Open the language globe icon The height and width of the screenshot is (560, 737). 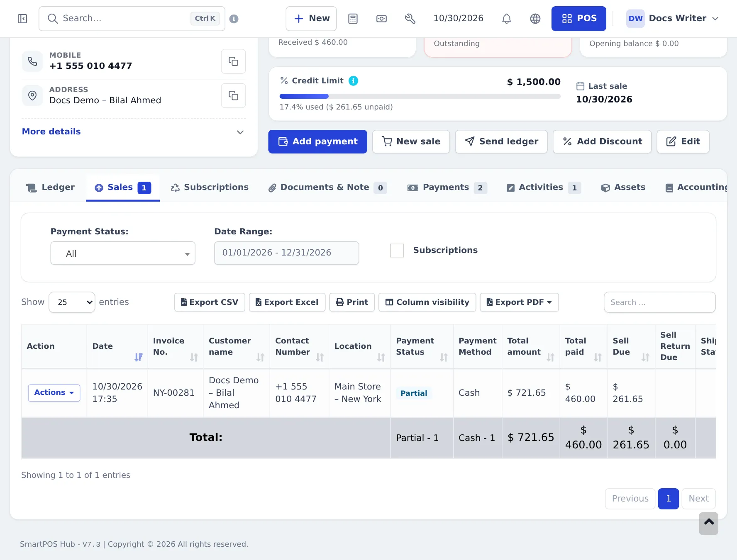(535, 19)
